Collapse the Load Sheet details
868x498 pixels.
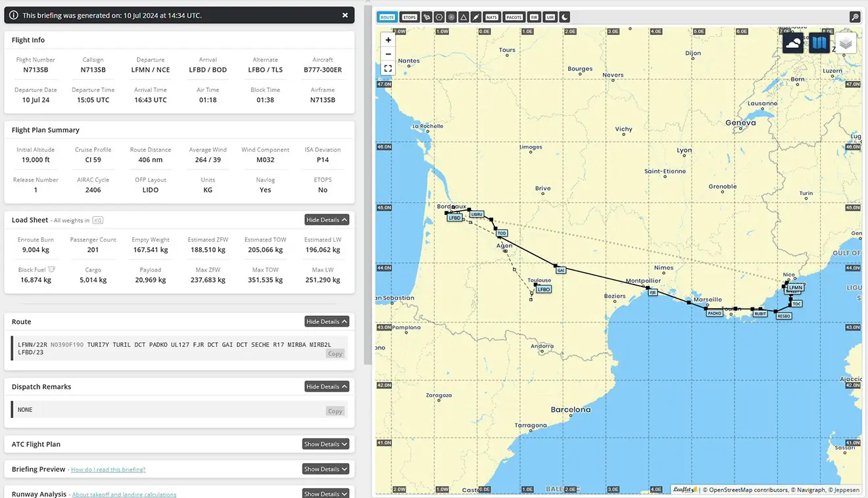(x=327, y=219)
